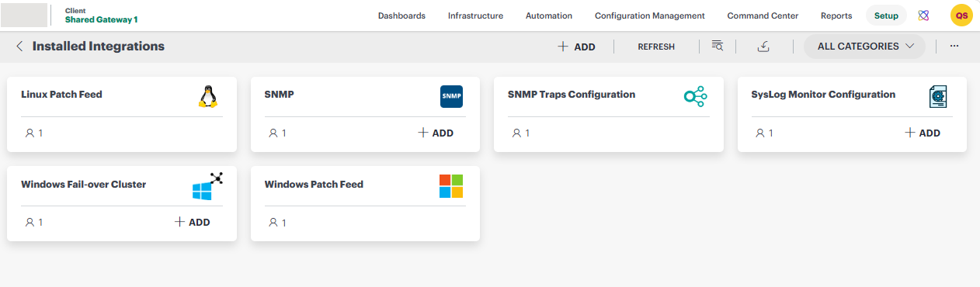Click ADD on SysLog Monitor Configuration card
The height and width of the screenshot is (287, 980).
tap(923, 133)
